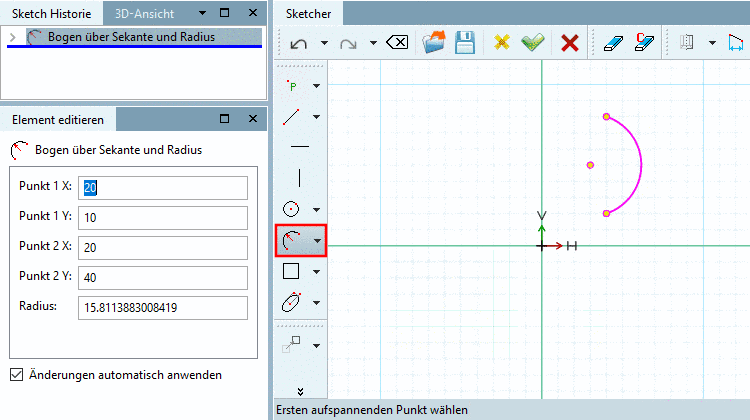Click the grey mirror document icon
Image resolution: width=750 pixels, height=420 pixels.
(687, 43)
